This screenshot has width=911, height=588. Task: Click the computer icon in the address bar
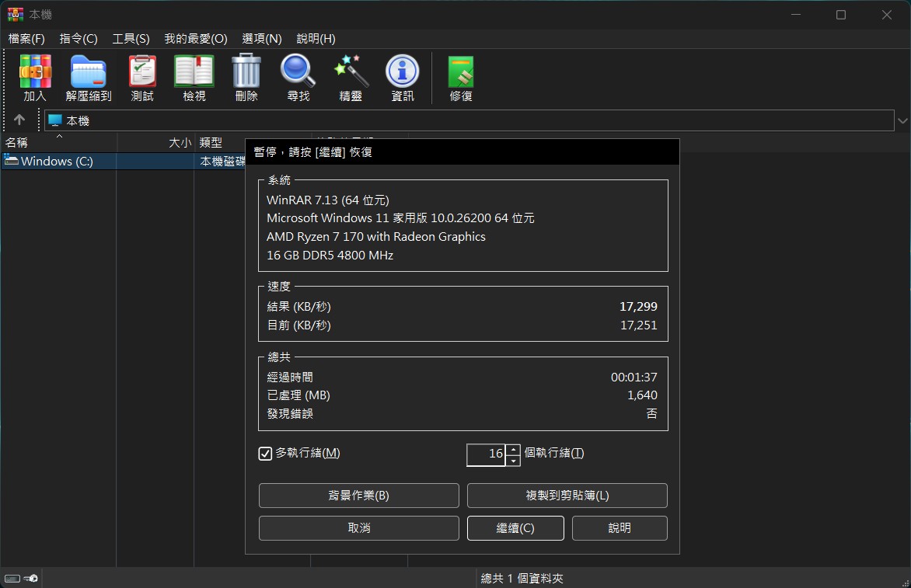(x=55, y=120)
